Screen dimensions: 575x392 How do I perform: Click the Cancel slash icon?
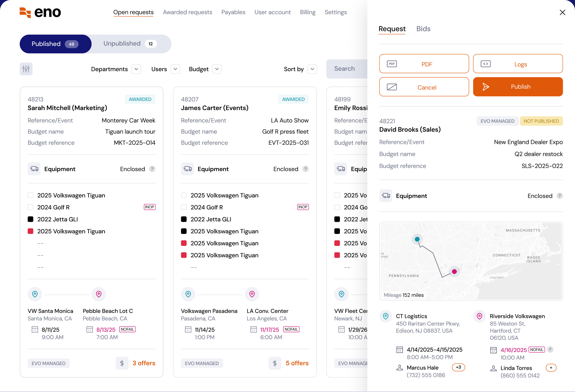pos(392,87)
